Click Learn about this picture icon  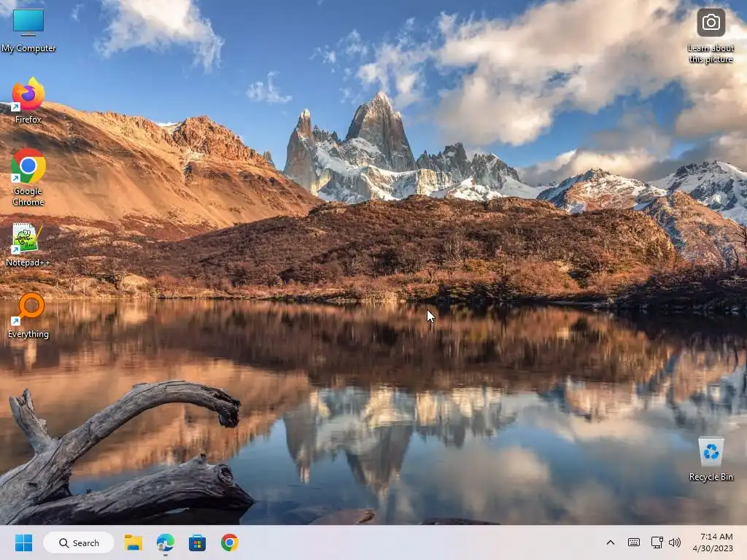coord(711,35)
